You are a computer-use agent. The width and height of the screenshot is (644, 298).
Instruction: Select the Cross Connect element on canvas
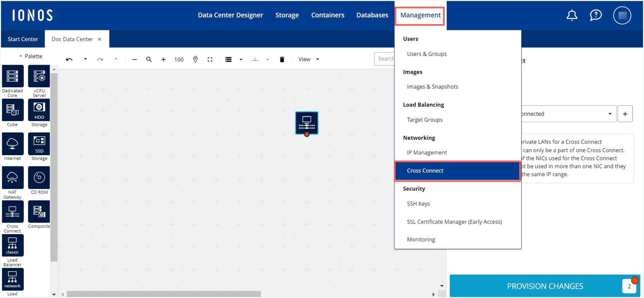[x=306, y=123]
